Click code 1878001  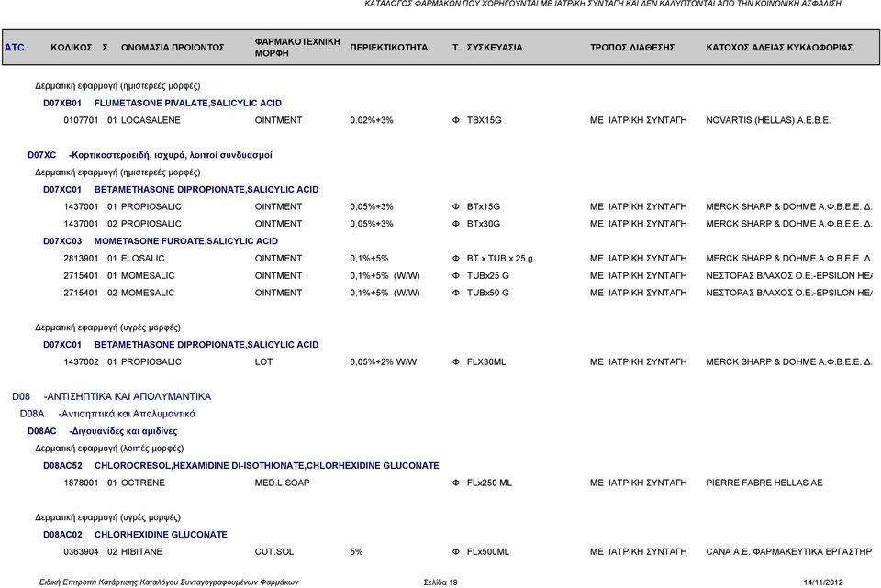point(81,483)
